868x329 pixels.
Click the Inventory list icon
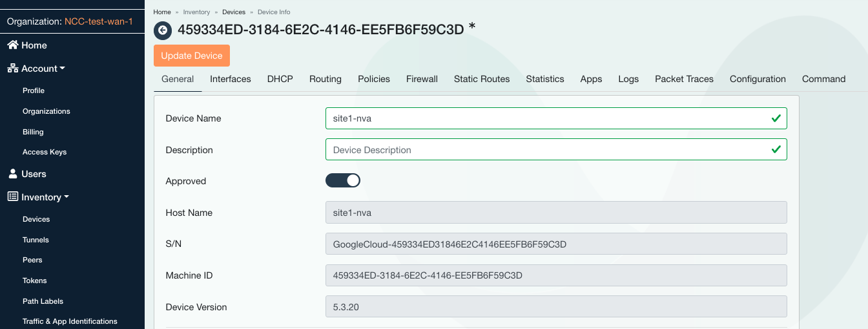[12, 197]
